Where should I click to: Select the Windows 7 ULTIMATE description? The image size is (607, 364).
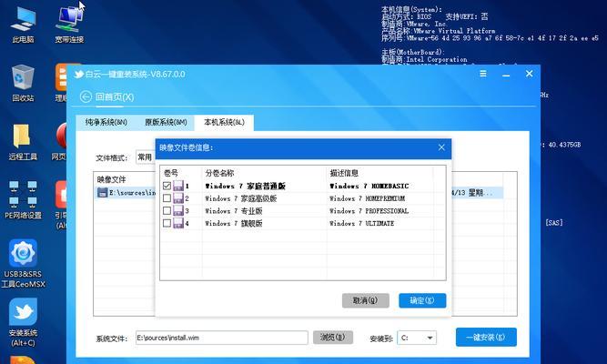pyautogui.click(x=361, y=223)
